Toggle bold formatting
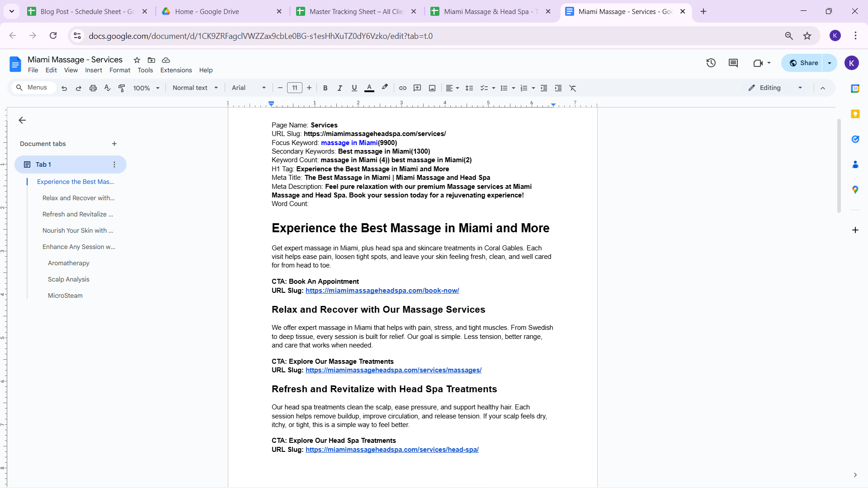The width and height of the screenshot is (868, 488). [x=325, y=88]
